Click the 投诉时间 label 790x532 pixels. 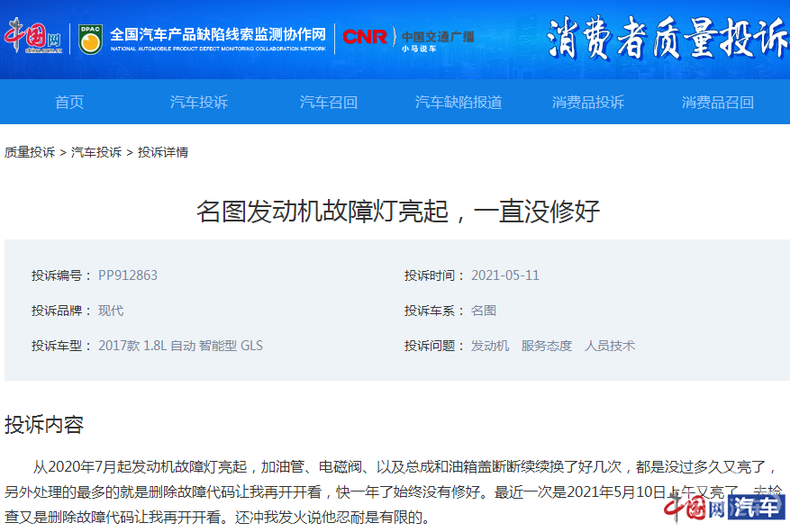433,275
